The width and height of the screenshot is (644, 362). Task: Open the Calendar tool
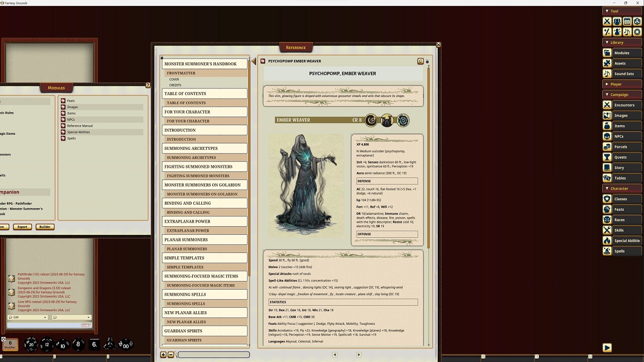coord(627,21)
